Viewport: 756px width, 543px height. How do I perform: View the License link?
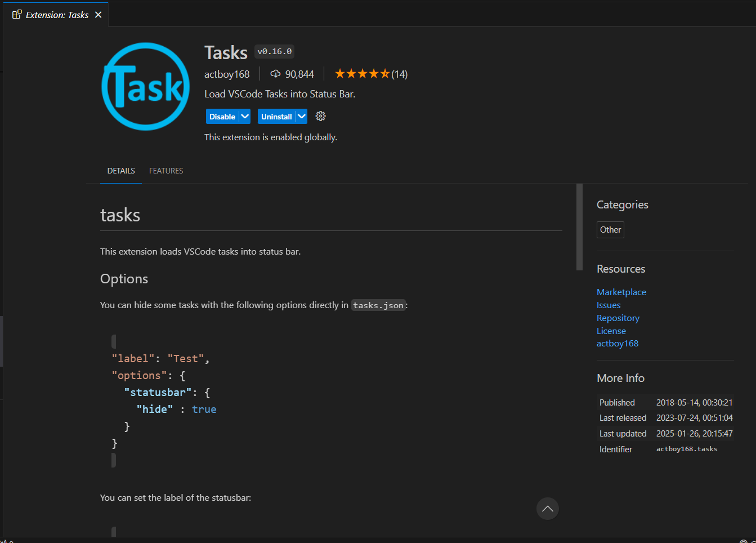pos(611,331)
